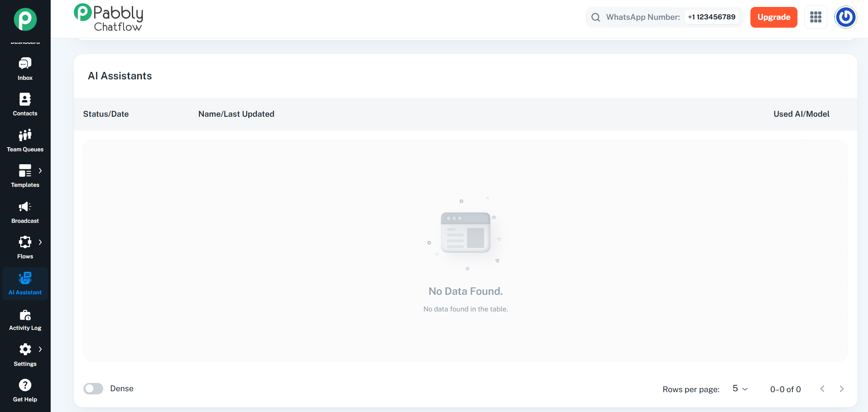Select AI Assistant menu item
This screenshot has width=868, height=412.
tap(25, 284)
